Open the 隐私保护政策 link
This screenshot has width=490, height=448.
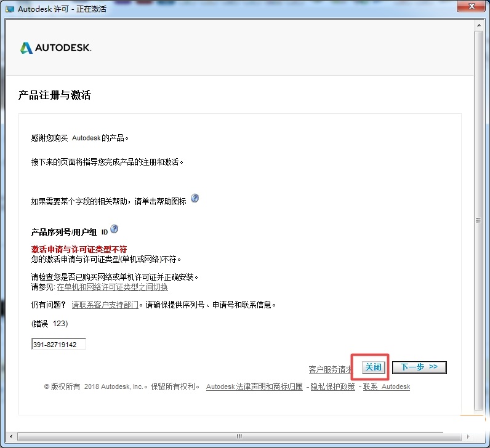coord(332,386)
